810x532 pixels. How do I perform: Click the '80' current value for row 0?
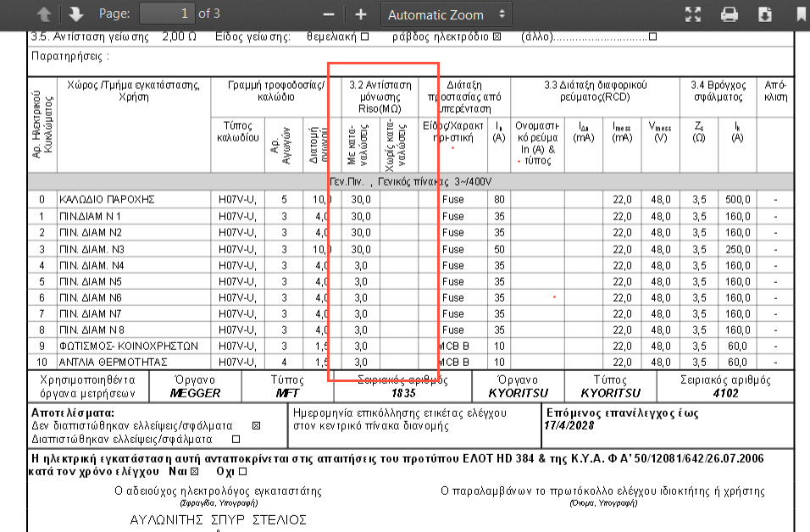tap(499, 199)
